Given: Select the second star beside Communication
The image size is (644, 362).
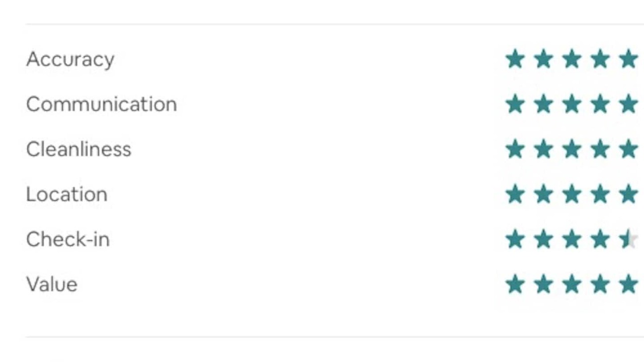Looking at the screenshot, I should (x=543, y=105).
